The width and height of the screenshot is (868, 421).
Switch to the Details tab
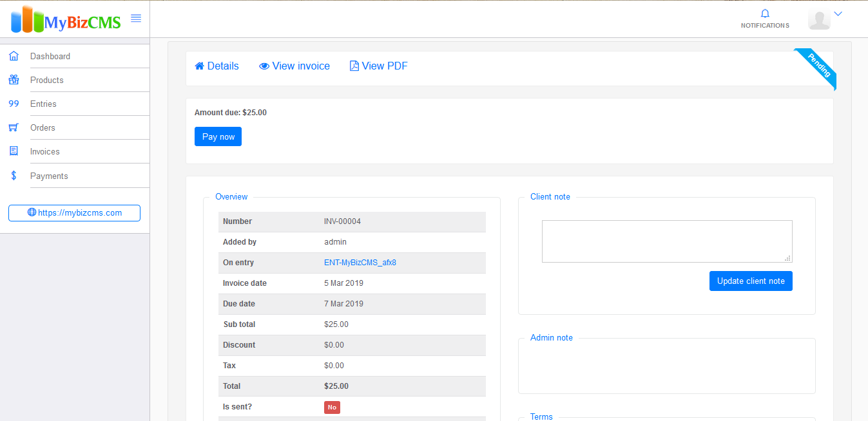(x=217, y=66)
